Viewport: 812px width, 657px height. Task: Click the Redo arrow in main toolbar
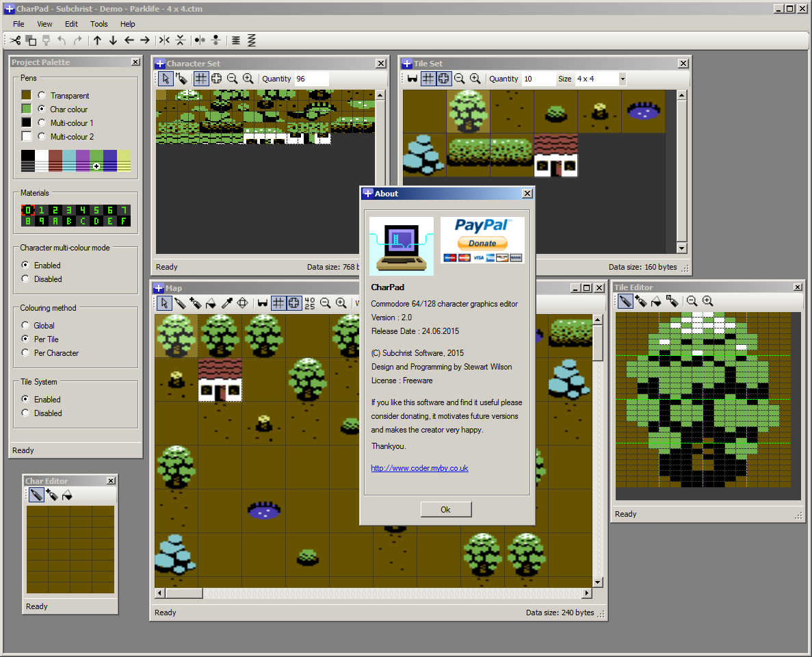pos(78,40)
